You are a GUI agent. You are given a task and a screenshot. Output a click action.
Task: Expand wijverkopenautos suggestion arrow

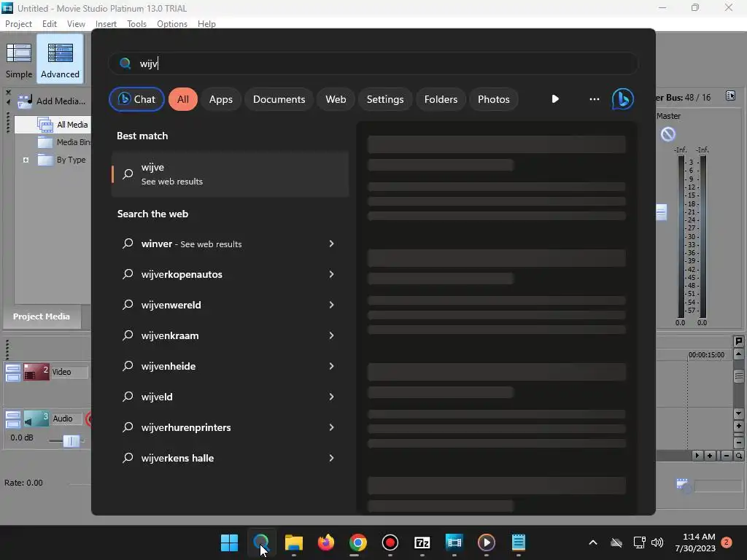[x=331, y=274]
